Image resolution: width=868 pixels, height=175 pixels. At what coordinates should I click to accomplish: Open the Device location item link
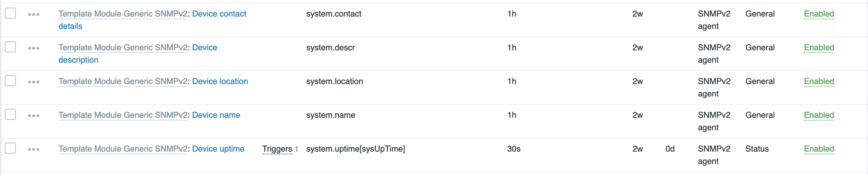[x=220, y=81]
